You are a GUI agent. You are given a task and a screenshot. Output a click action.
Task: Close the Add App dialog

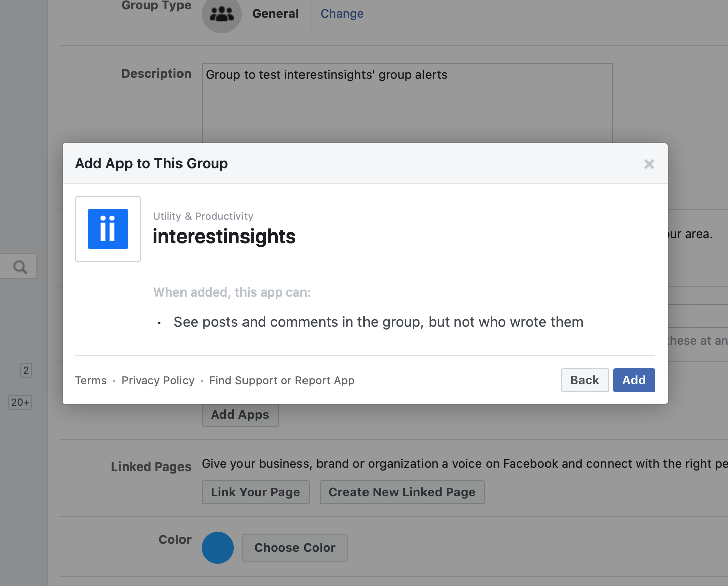(649, 164)
